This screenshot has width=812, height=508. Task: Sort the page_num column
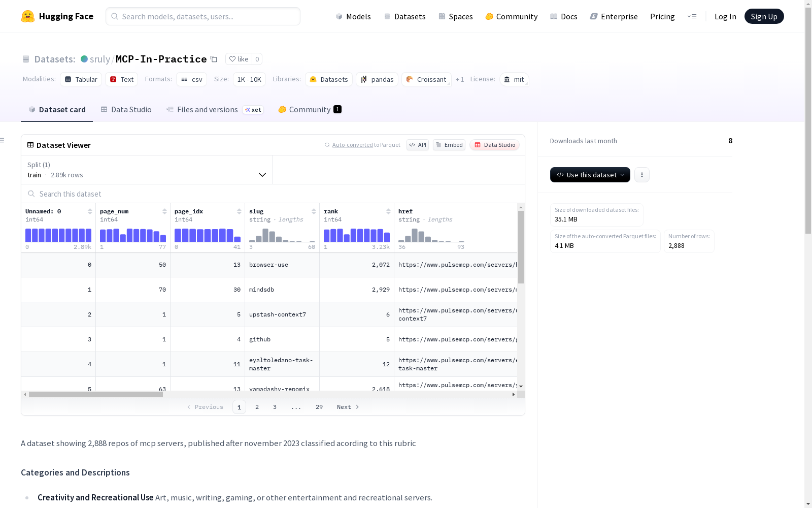(164, 211)
